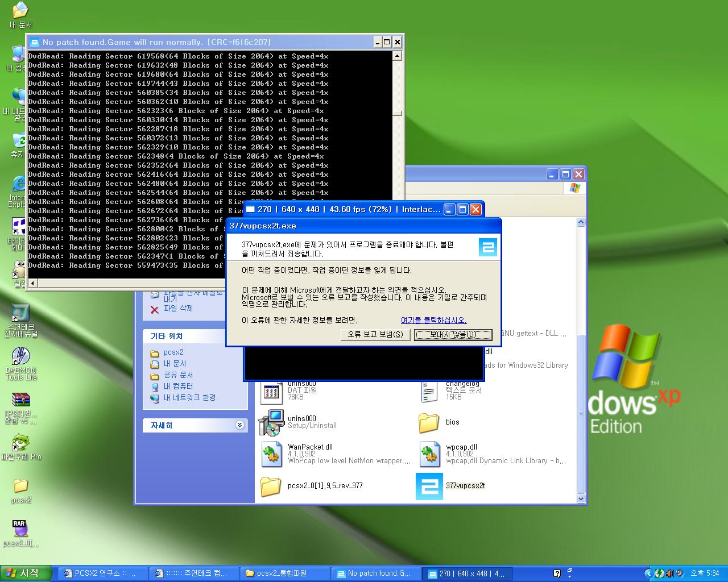Viewport: 728px width, 582px height.
Task: Select the WanPacket.dll file icon
Action: tap(272, 454)
